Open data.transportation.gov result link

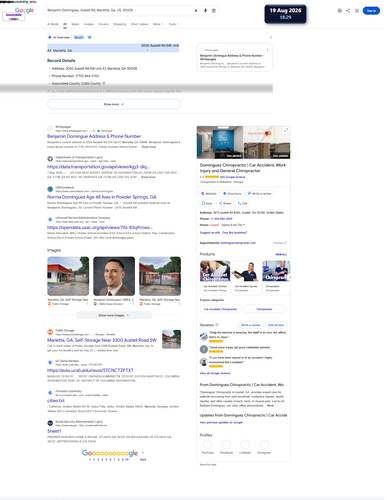(x=98, y=167)
